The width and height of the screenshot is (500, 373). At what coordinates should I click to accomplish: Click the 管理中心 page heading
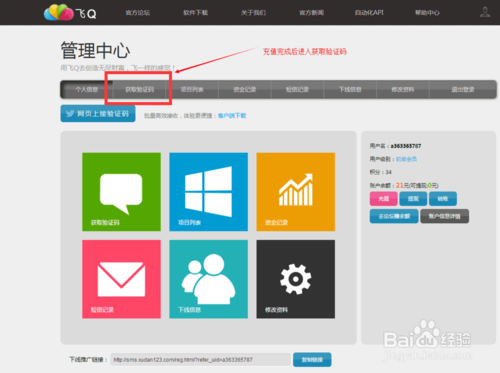[95, 50]
